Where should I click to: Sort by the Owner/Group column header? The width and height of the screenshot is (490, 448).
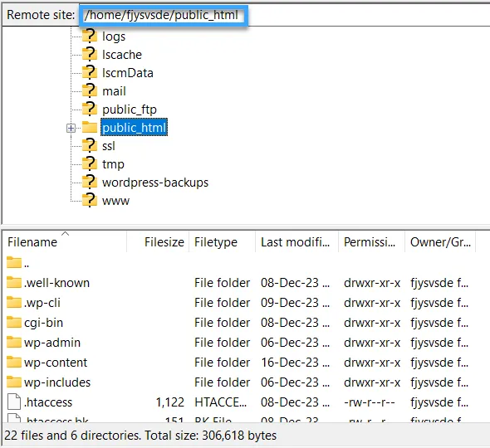click(x=440, y=242)
